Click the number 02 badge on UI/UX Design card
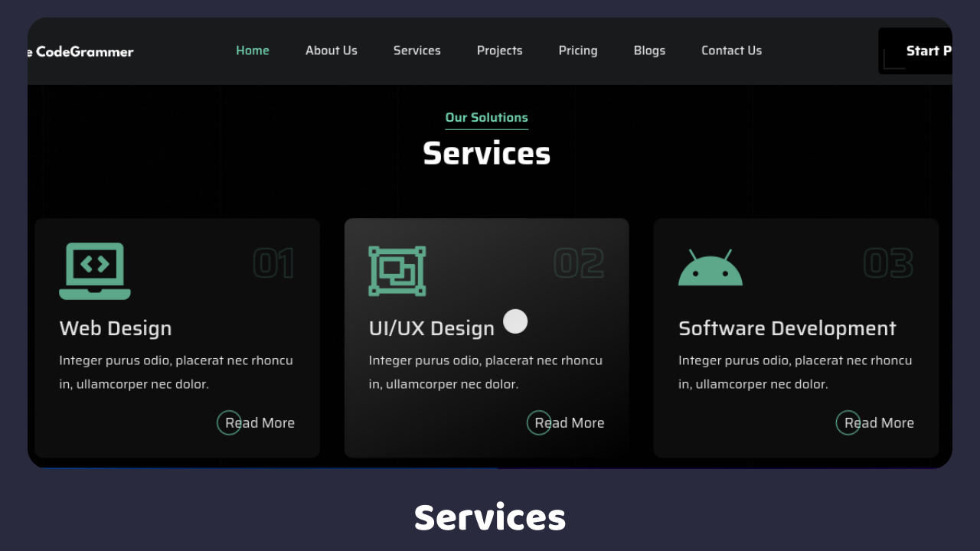This screenshot has width=980, height=551. [579, 262]
